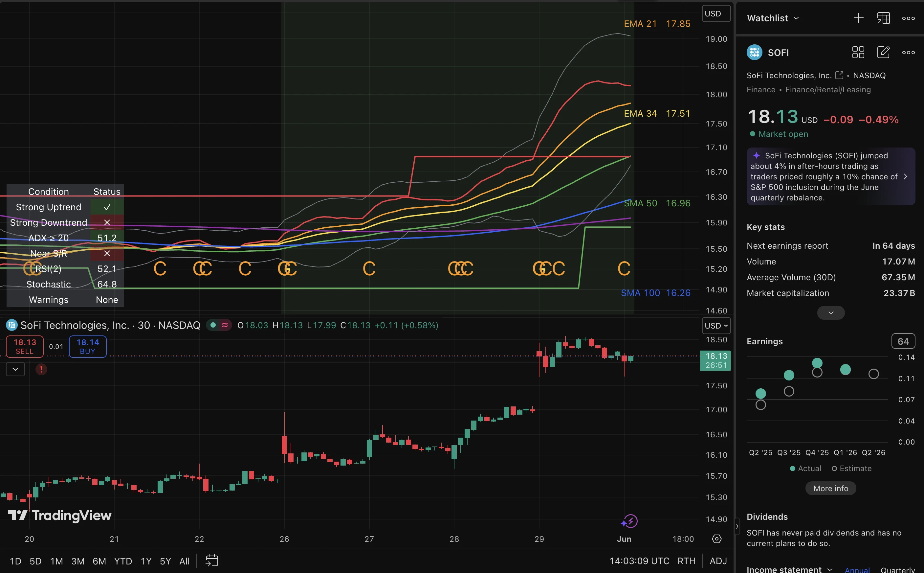Image resolution: width=924 pixels, height=573 pixels.
Task: Toggle market open status indicator in legend
Action: pyautogui.click(x=213, y=325)
